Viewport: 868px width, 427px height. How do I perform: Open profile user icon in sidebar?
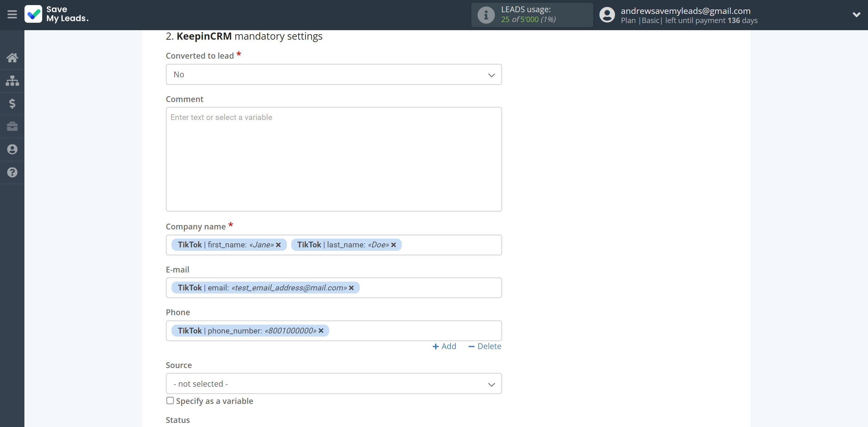tap(12, 149)
